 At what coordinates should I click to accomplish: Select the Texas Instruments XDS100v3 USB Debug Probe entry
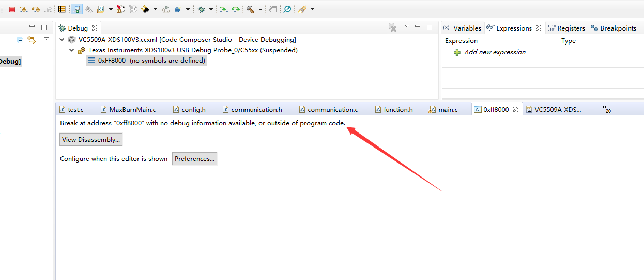tap(193, 50)
